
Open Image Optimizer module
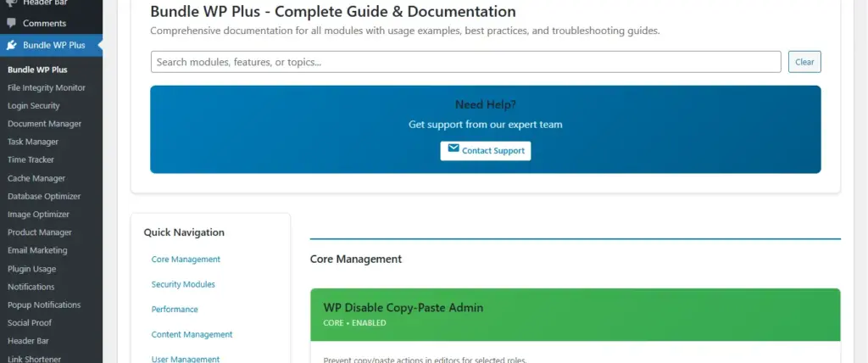pos(39,215)
